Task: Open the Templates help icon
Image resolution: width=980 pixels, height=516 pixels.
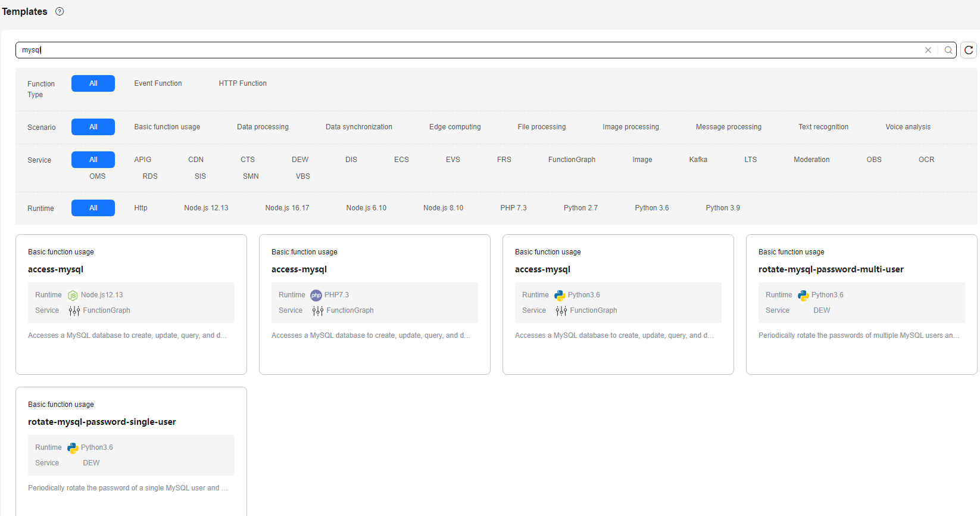Action: point(60,11)
